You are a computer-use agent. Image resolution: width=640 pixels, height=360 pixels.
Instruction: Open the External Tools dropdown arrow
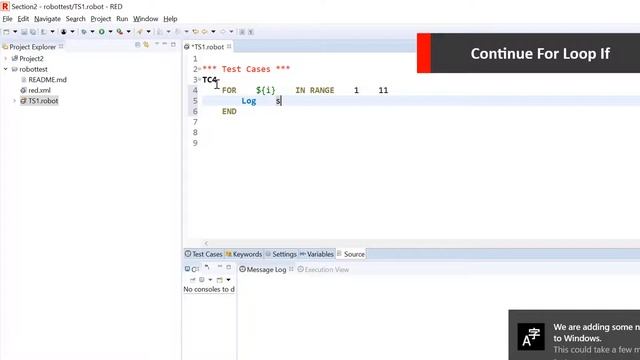tap(128, 31)
